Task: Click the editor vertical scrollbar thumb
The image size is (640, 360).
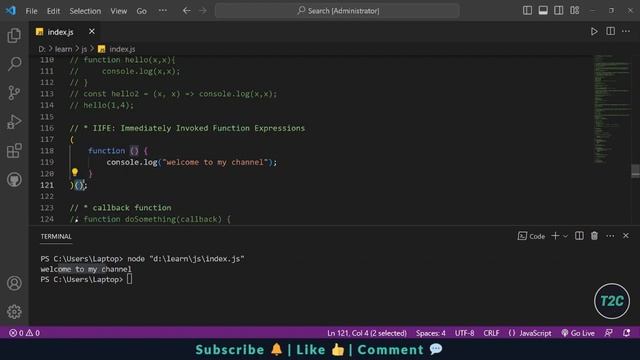Action: 636,171
